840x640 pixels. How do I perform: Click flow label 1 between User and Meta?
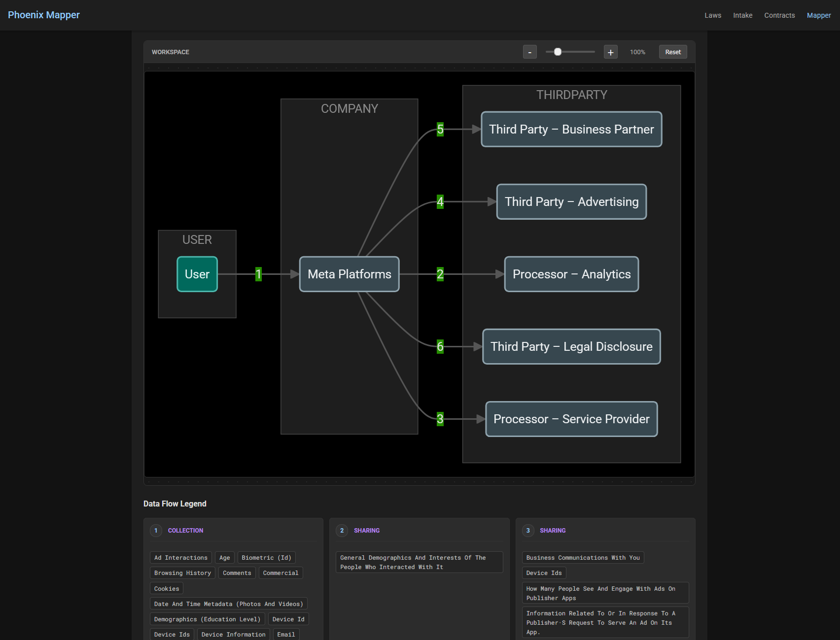pyautogui.click(x=258, y=274)
